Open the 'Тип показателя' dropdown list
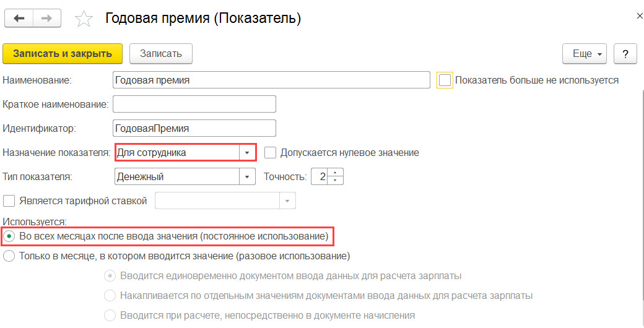 click(x=247, y=177)
